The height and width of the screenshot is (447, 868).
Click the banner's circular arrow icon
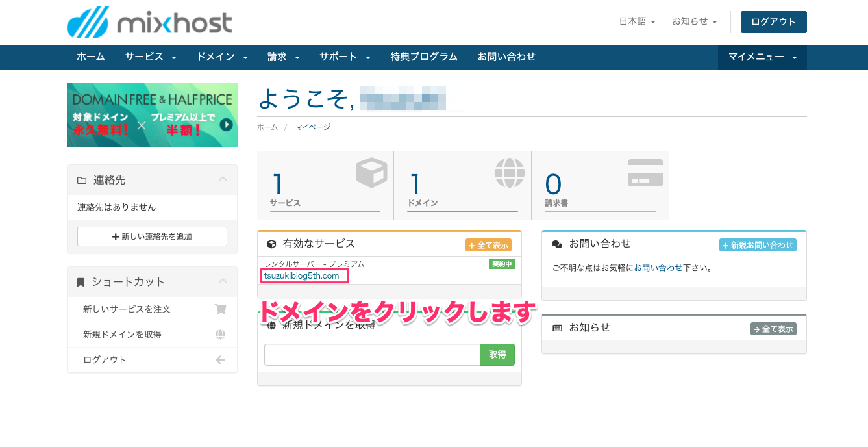coord(226,124)
